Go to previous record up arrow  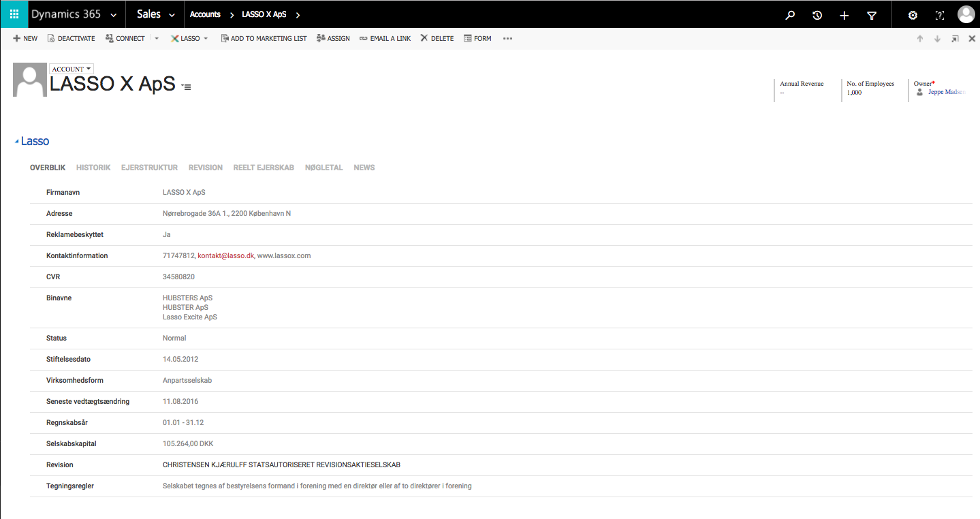[x=920, y=39]
